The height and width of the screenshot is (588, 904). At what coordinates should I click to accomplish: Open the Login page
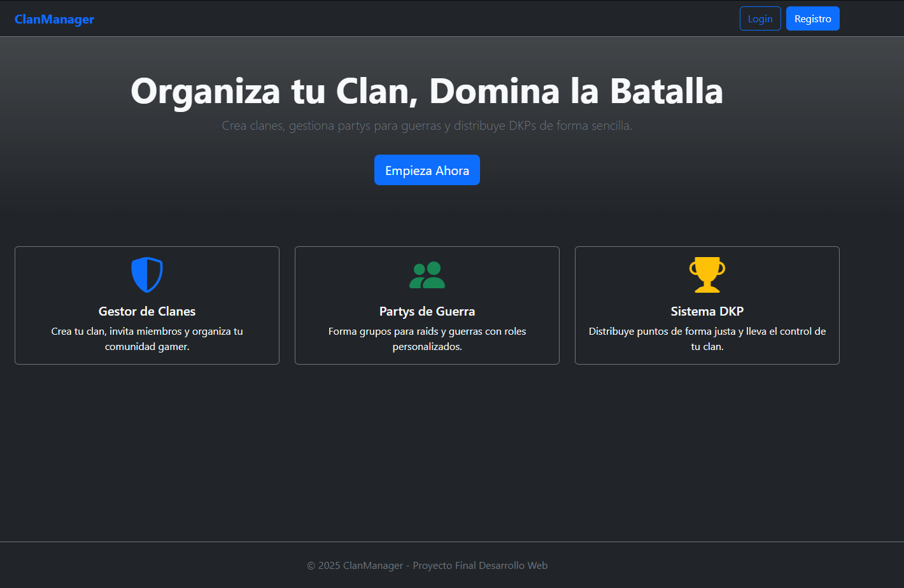click(x=760, y=18)
